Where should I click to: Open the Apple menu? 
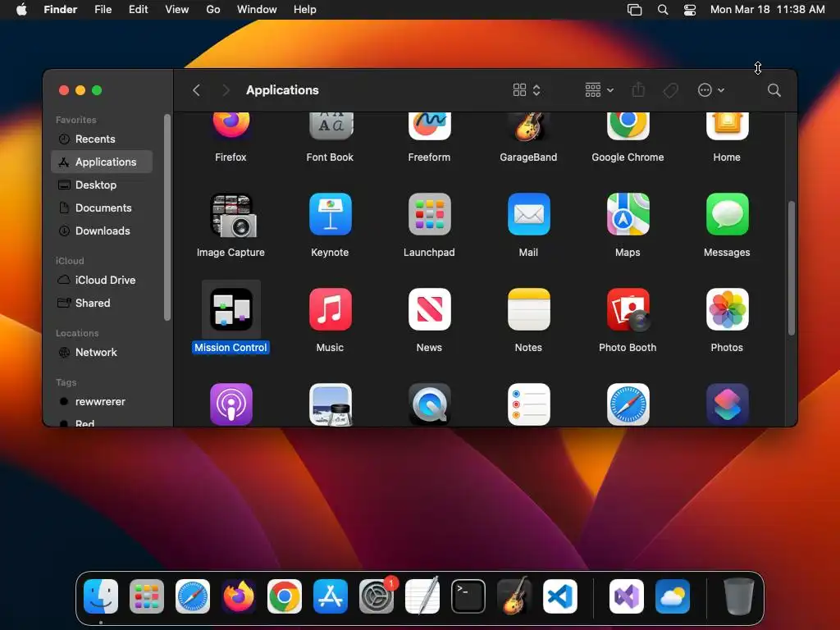click(x=21, y=10)
